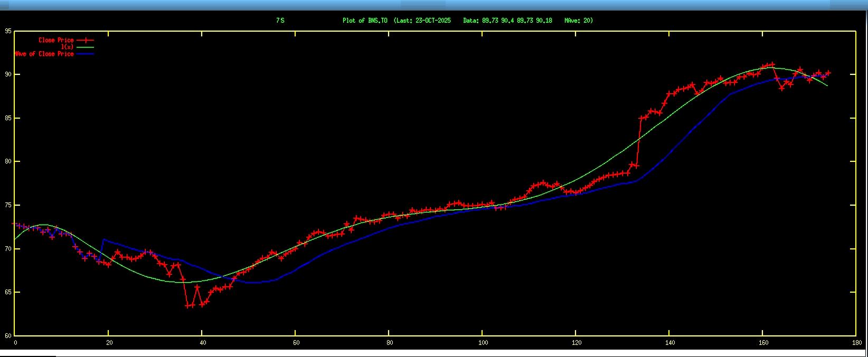Click the 80 label on the y-axis

click(7, 161)
